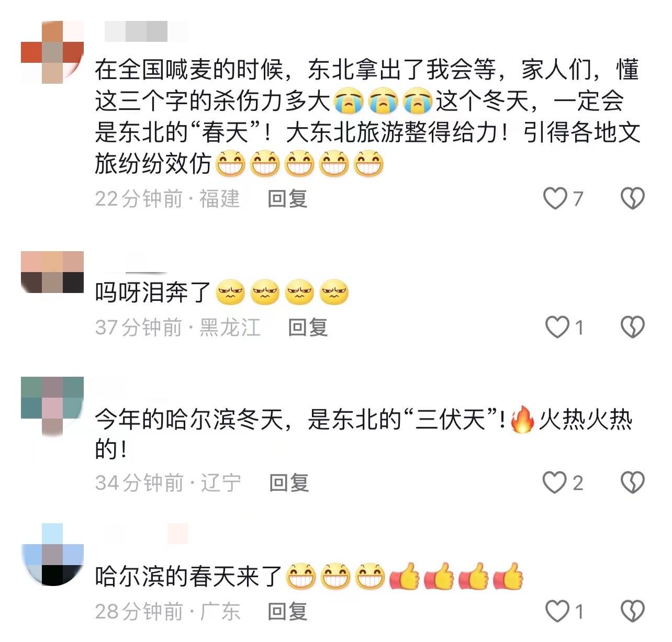Dislike the Guangdong comment
The height and width of the screenshot is (642, 672).
point(632,611)
